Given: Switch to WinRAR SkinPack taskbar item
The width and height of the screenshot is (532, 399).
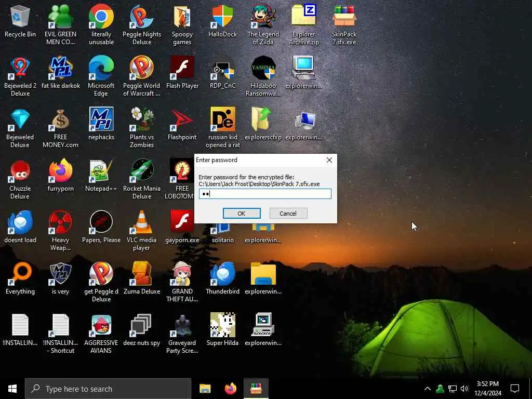Looking at the screenshot, I should [256, 389].
